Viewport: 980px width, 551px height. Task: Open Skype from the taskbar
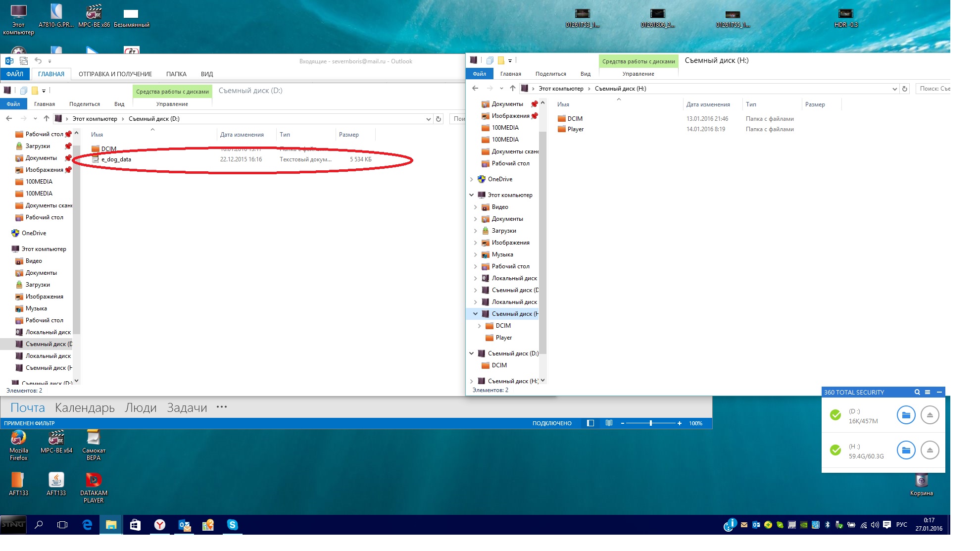pos(232,525)
